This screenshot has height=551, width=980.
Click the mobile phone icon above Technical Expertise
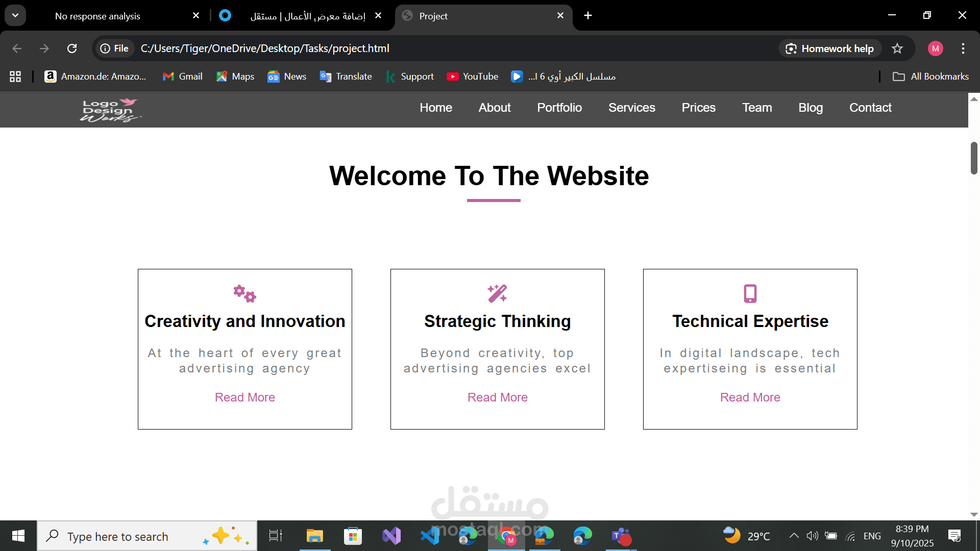coord(750,293)
